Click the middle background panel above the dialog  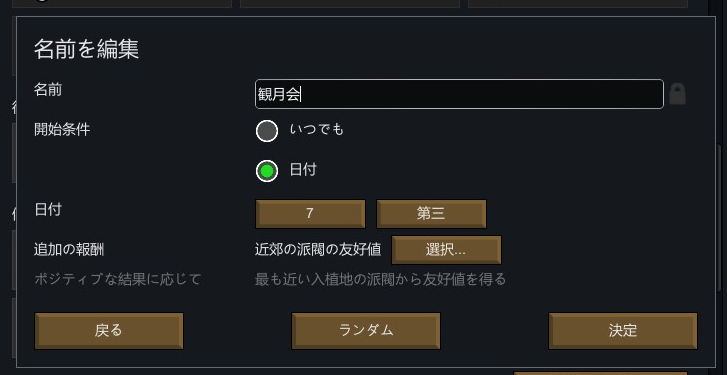pyautogui.click(x=350, y=3)
